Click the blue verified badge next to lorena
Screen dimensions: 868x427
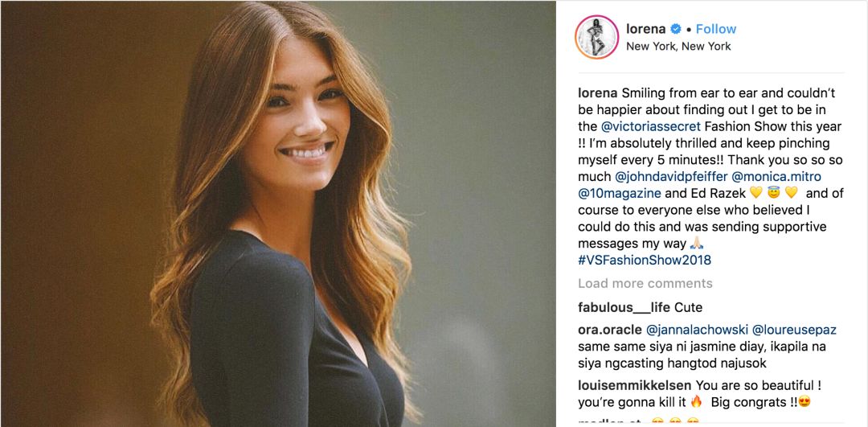[676, 30]
